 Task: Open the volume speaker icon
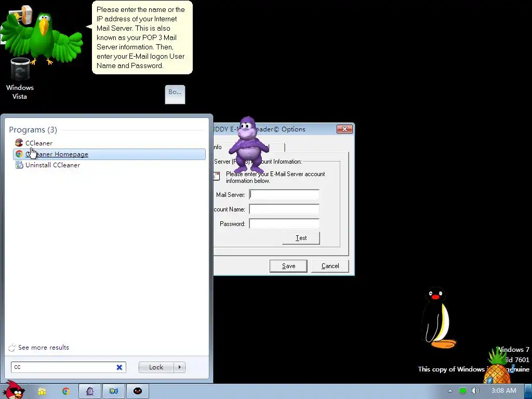click(475, 391)
